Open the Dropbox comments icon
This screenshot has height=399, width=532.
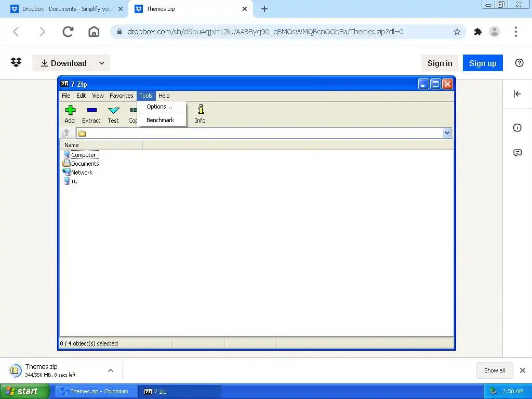pyautogui.click(x=517, y=153)
